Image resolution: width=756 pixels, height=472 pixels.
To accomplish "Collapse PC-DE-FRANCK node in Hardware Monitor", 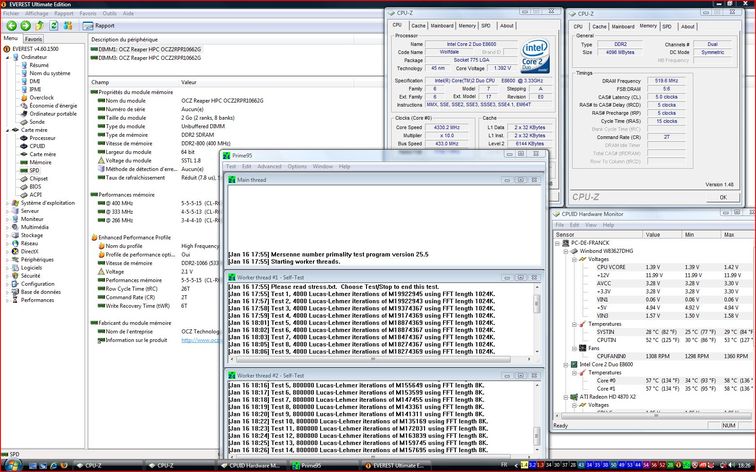I will click(x=558, y=243).
